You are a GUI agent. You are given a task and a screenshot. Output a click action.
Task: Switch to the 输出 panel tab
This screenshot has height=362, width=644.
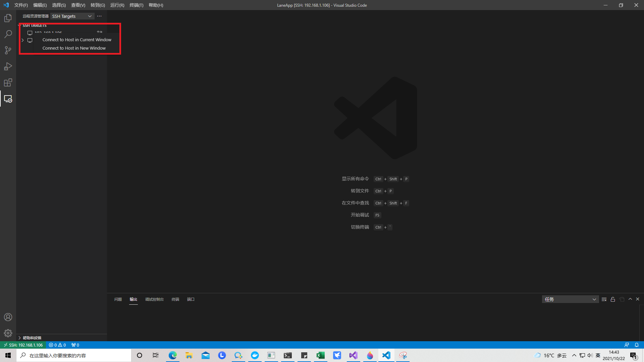pyautogui.click(x=133, y=299)
